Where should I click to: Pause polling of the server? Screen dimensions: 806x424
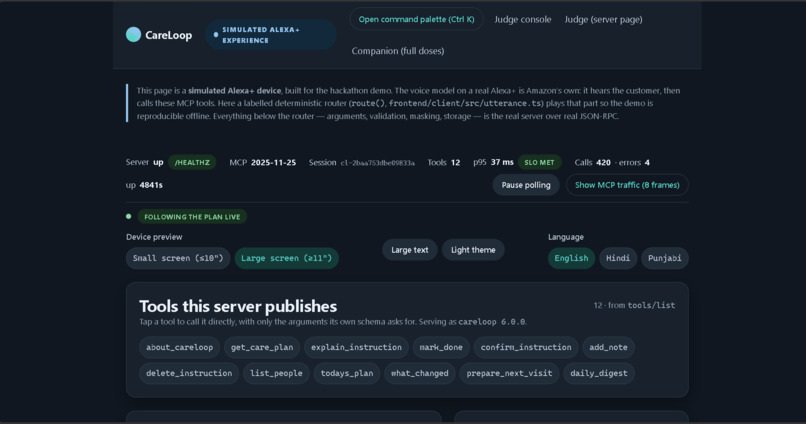coord(526,185)
